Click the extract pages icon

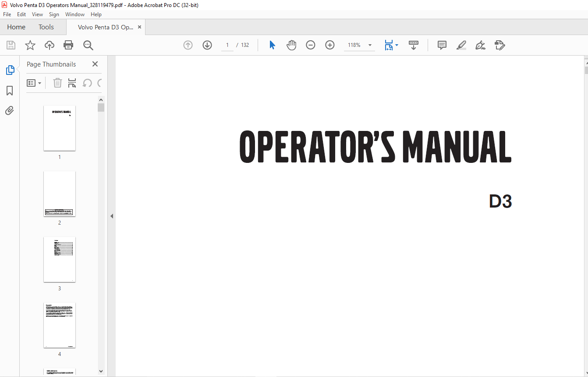click(x=72, y=83)
